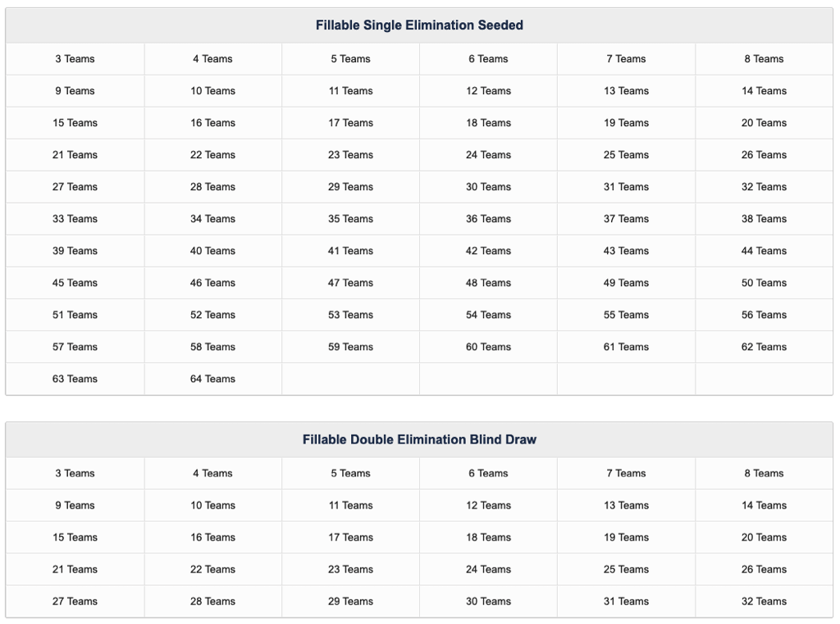Select 25 Teams in the seeded section
The width and height of the screenshot is (840, 624).
pos(626,154)
